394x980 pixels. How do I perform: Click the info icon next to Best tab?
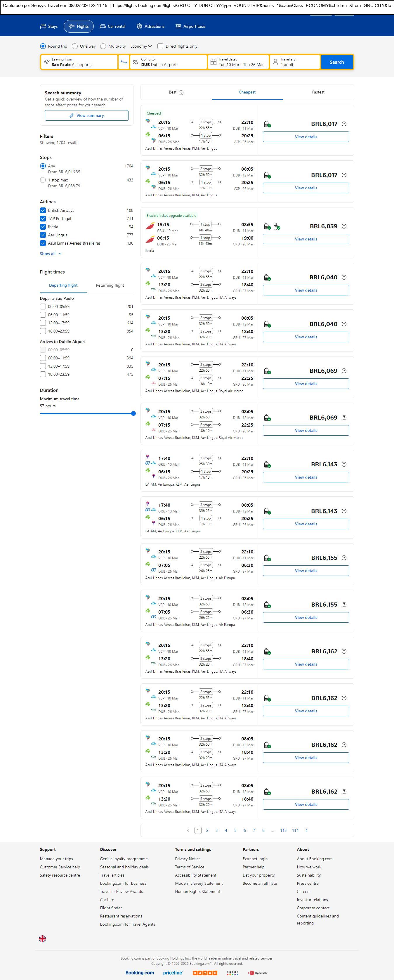181,92
